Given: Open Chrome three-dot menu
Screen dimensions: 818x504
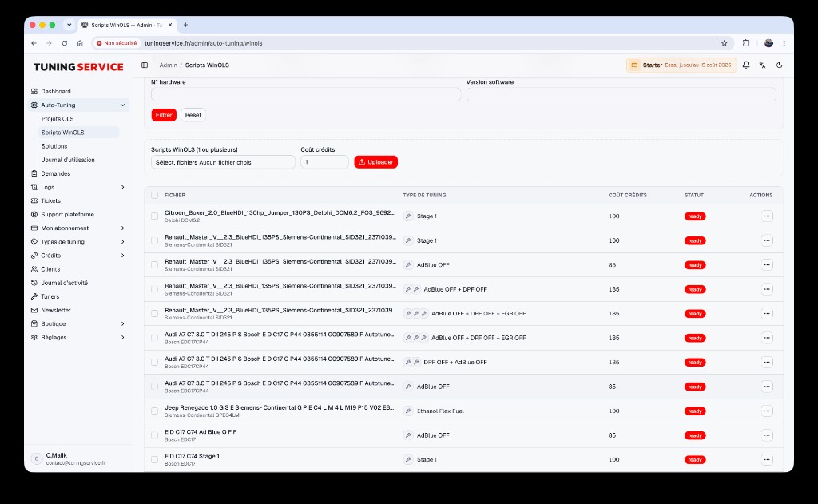Looking at the screenshot, I should 784,43.
